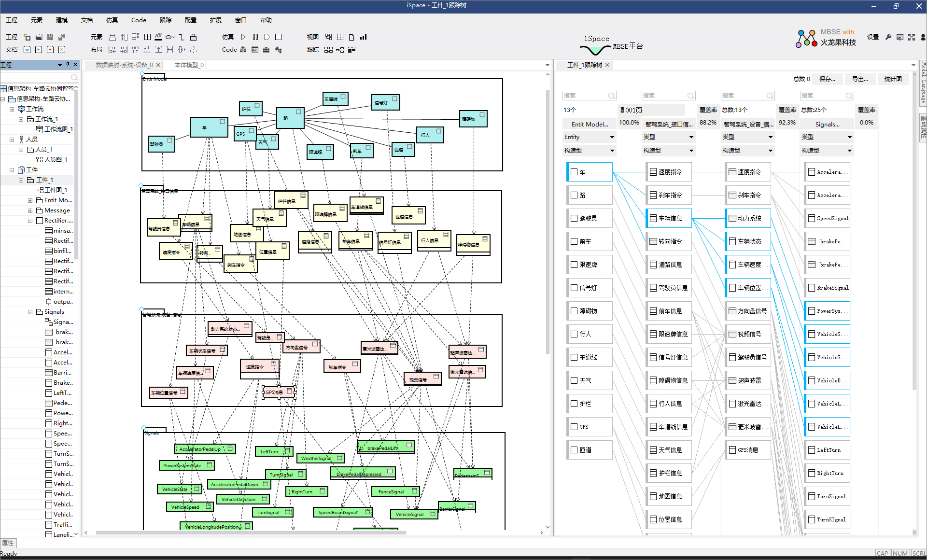Image resolution: width=927 pixels, height=560 pixels.
Task: Click the diagram horizontal scrollbar
Action: click(251, 532)
